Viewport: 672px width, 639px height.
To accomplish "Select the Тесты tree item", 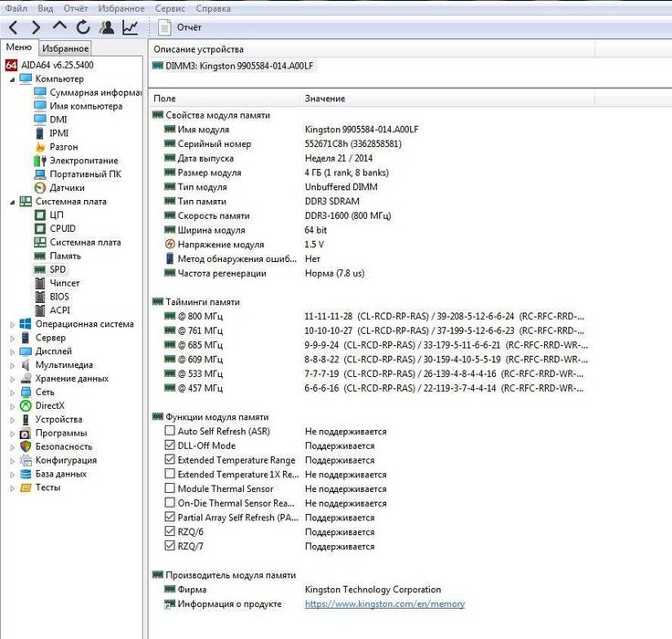I will (x=48, y=487).
